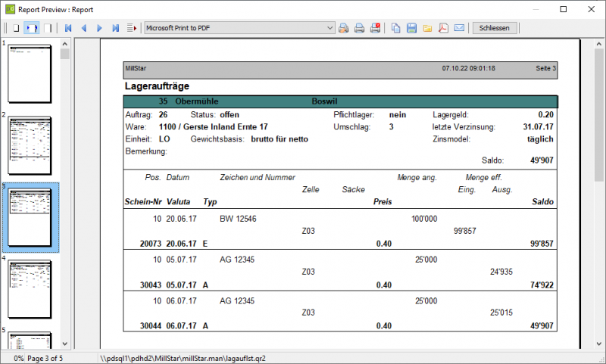The height and width of the screenshot is (364, 606).
Task: Export the report to PDF
Action: [x=443, y=28]
